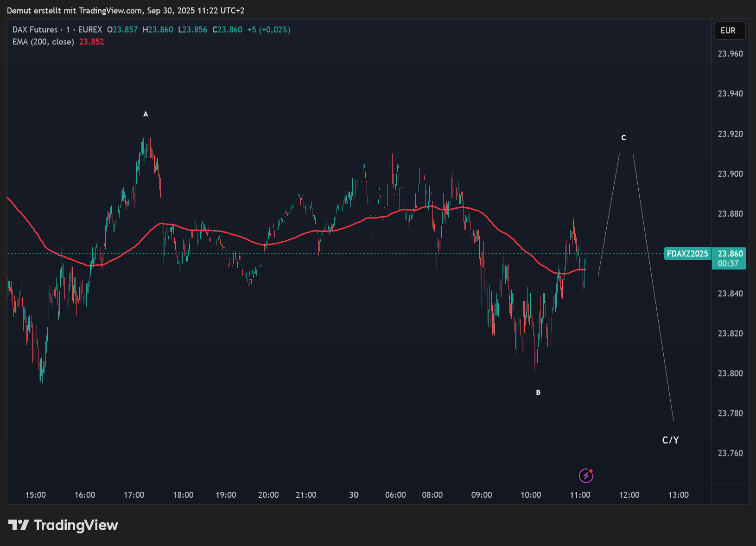Click the red EMA value 23.852
Viewport: 756px width, 546px height.
point(92,42)
